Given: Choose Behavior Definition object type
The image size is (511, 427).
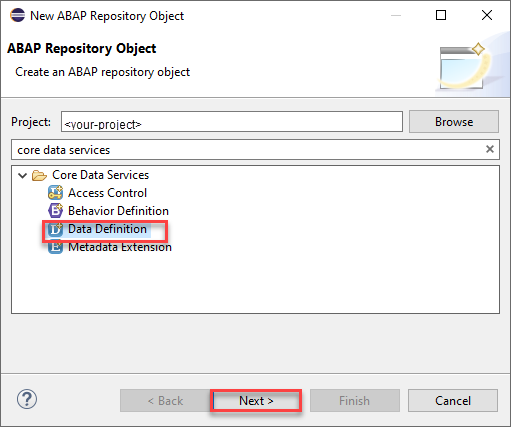Looking at the screenshot, I should 118,211.
